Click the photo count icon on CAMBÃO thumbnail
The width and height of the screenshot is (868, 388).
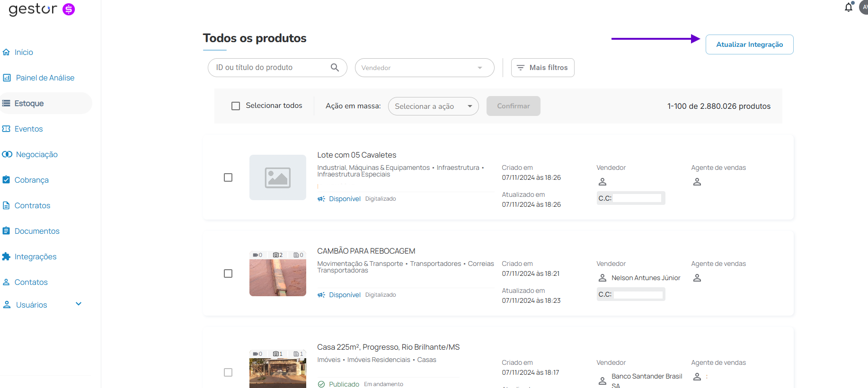pyautogui.click(x=275, y=255)
